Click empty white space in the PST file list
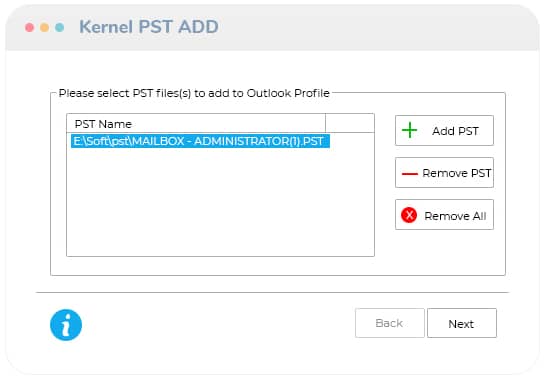Screen dimensions: 545x380 coord(220,202)
